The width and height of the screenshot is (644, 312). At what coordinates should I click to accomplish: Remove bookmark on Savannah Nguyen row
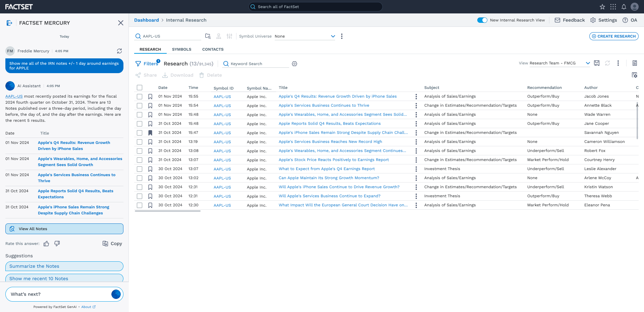(x=150, y=133)
